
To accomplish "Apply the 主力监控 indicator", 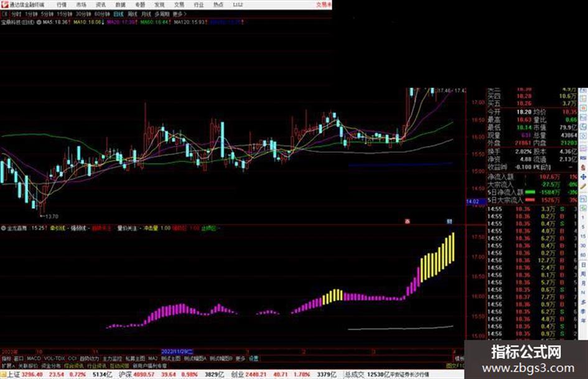I will pyautogui.click(x=113, y=358).
